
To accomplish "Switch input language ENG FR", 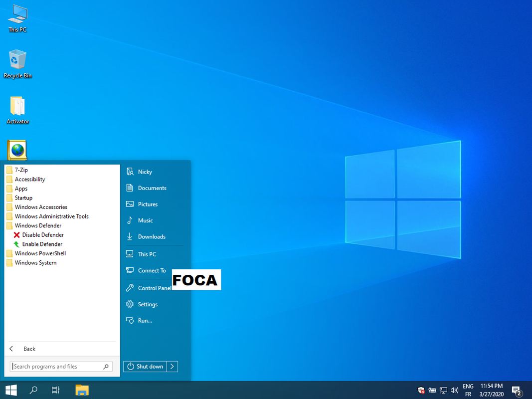I will click(468, 390).
